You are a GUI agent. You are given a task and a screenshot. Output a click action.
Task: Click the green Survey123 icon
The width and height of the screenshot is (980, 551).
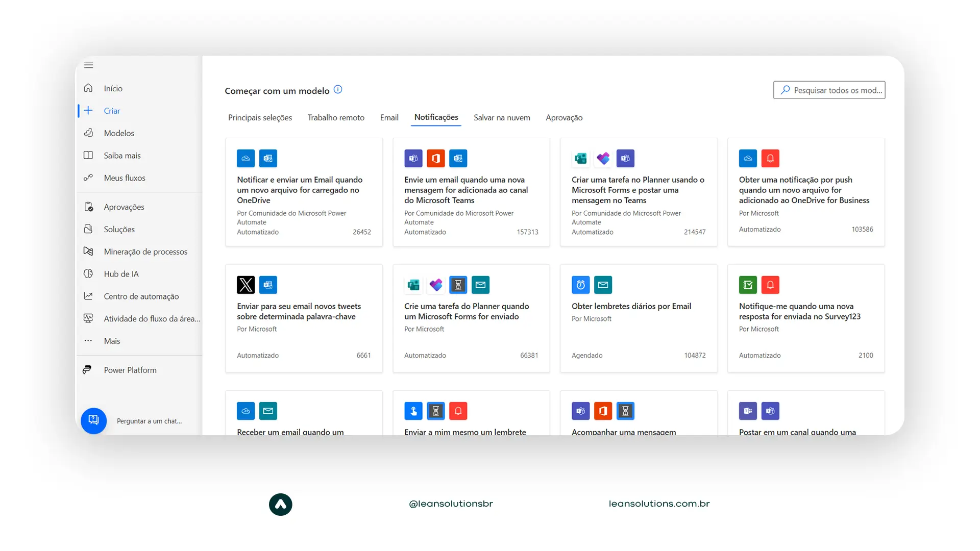click(748, 285)
